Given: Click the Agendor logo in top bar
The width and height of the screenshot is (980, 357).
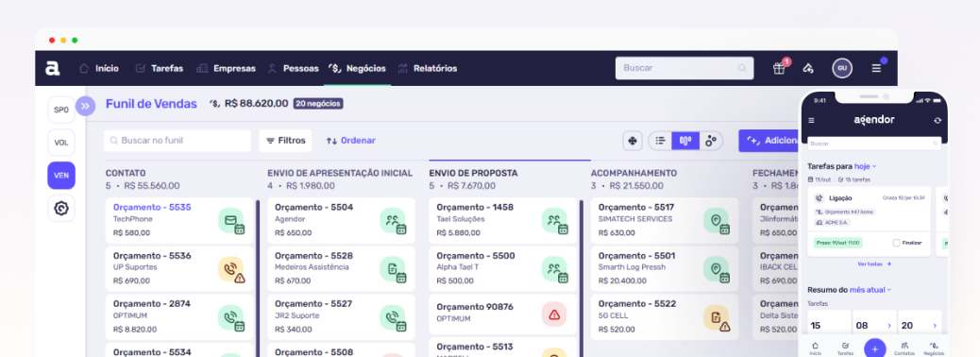Looking at the screenshot, I should pyautogui.click(x=53, y=68).
